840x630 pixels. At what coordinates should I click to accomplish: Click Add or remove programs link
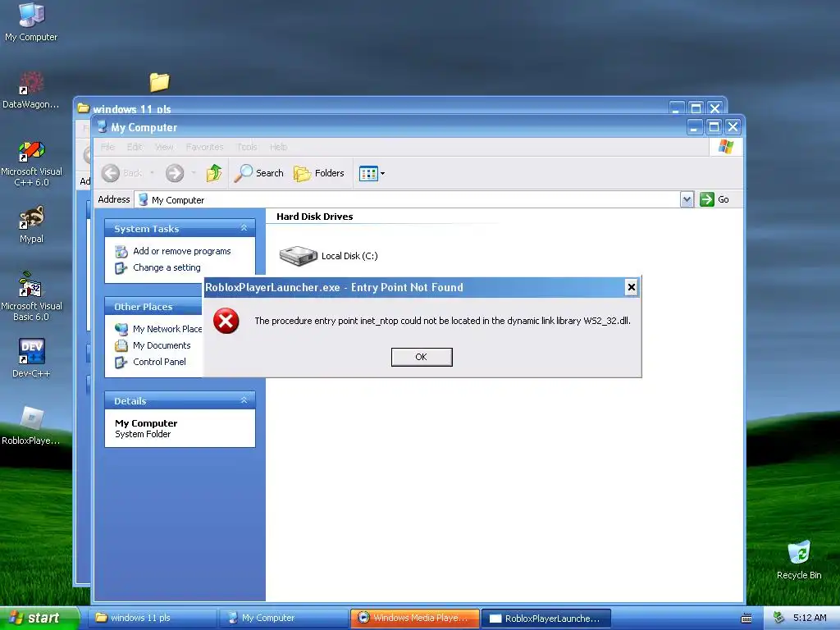point(181,251)
